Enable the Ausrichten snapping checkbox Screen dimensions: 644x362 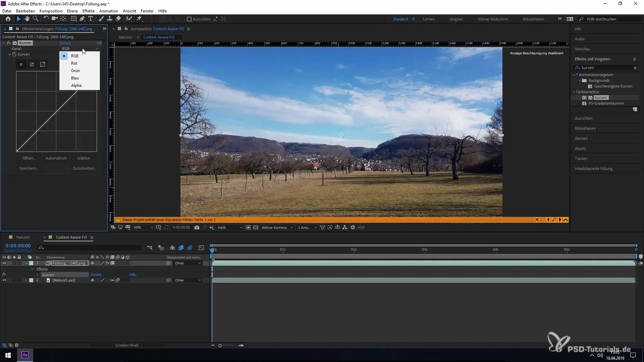click(x=189, y=19)
